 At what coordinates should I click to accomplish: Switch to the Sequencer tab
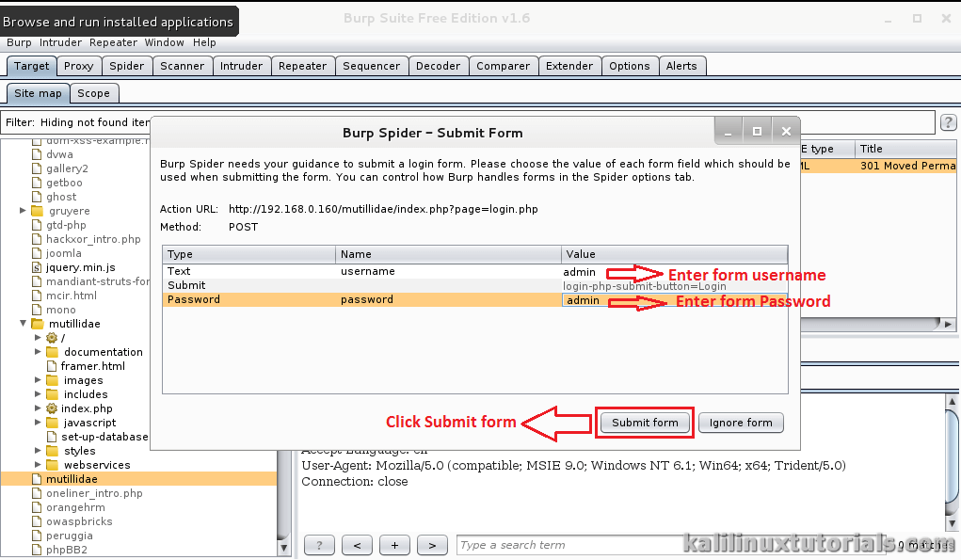[371, 65]
